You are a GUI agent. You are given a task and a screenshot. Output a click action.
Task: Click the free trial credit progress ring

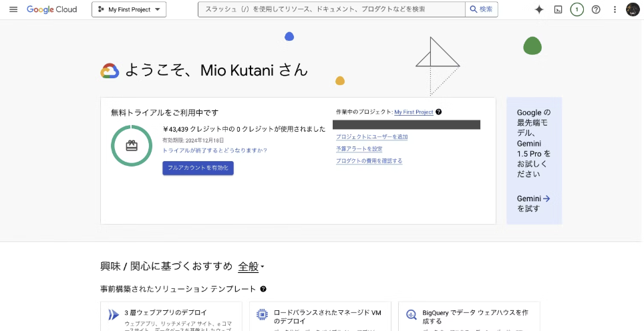pos(132,146)
